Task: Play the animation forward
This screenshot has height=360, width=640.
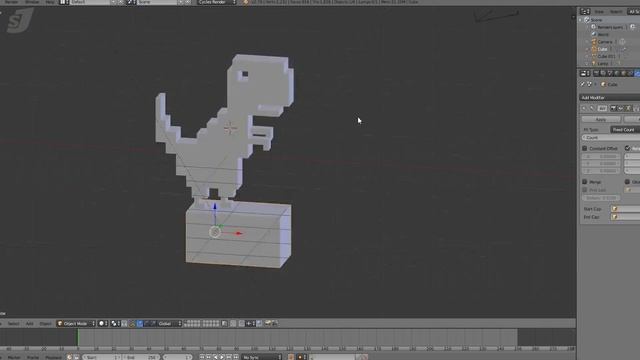Action: pos(222,357)
